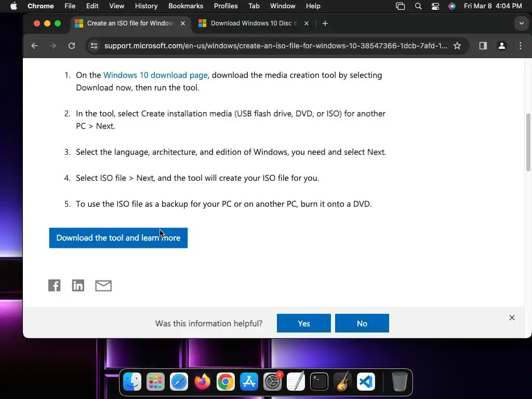This screenshot has height=399, width=532.
Task: Switch to Download Windows 10 Disc tab
Action: [x=254, y=23]
